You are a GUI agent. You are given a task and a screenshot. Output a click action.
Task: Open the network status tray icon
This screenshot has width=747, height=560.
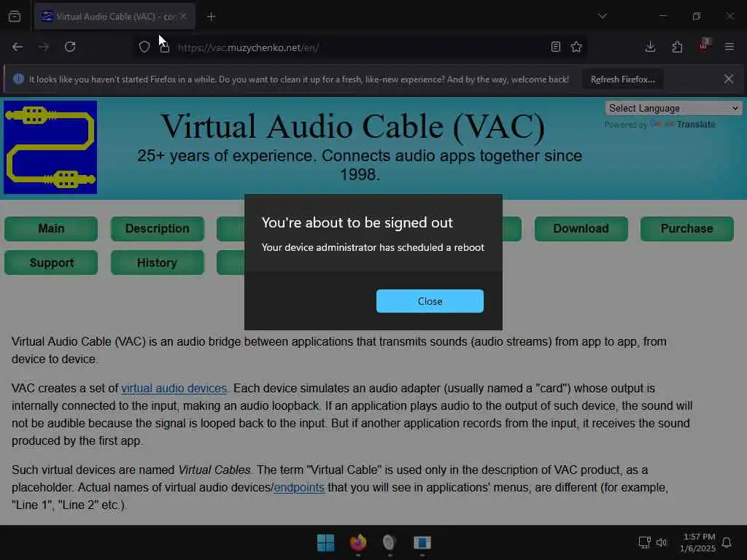(x=644, y=542)
